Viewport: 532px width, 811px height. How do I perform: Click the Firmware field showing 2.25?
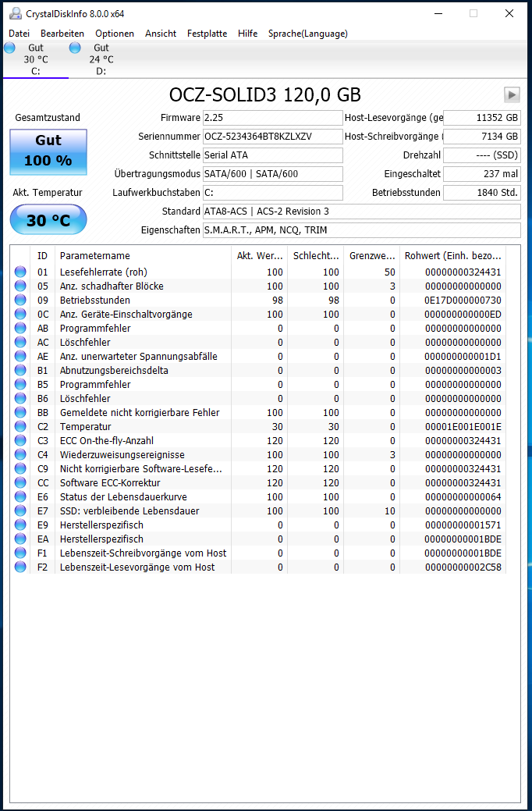point(272,118)
